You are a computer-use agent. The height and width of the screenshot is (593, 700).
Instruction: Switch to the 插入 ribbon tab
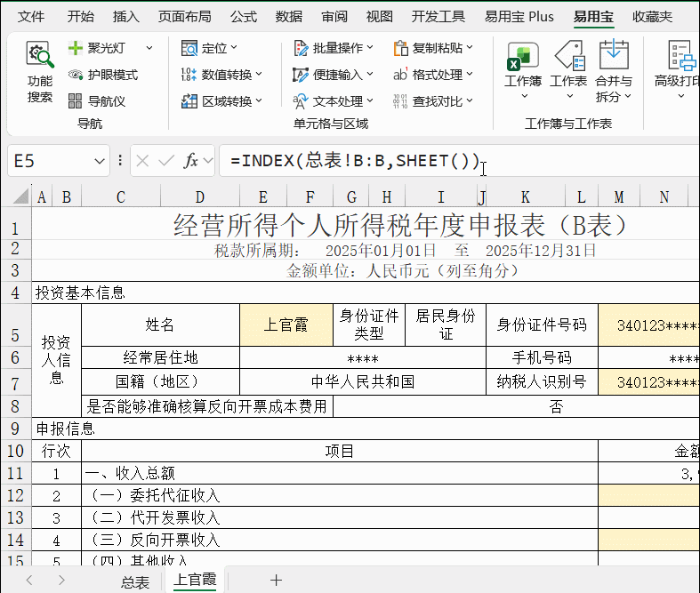[x=126, y=17]
